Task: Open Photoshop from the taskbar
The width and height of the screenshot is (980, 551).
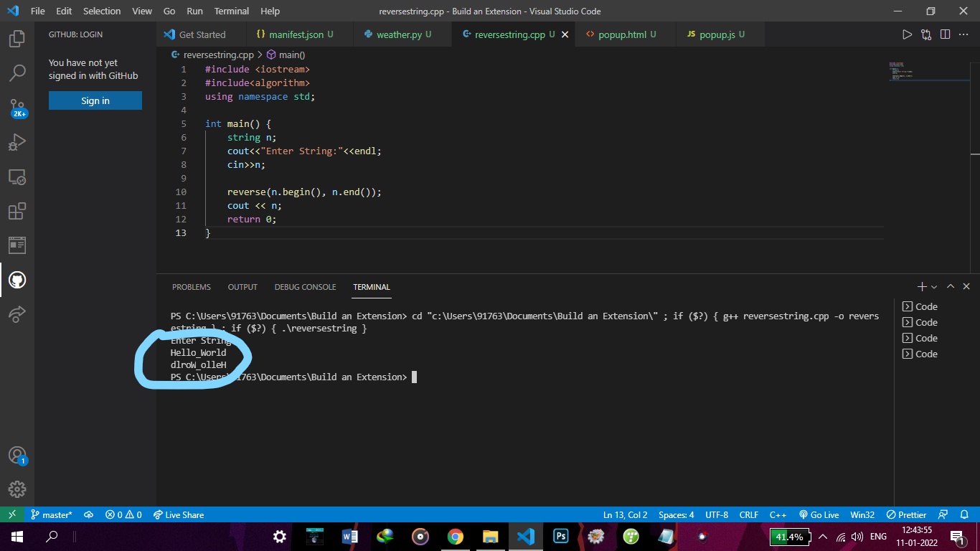Action: click(x=560, y=537)
